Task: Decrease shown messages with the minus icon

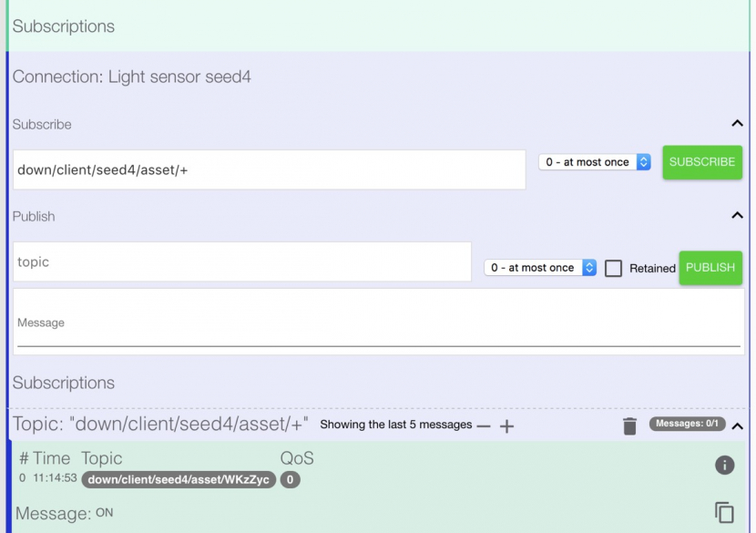Action: 485,425
